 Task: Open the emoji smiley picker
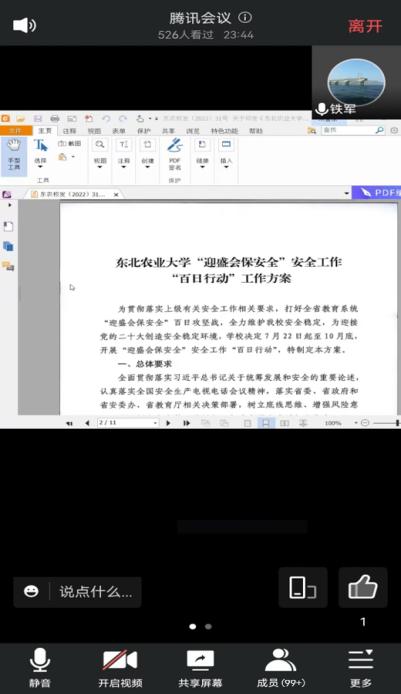click(31, 591)
